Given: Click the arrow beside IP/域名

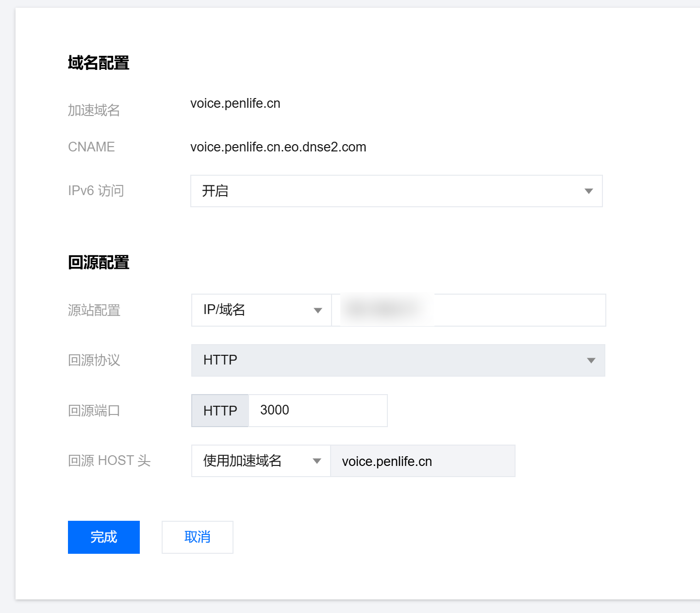Looking at the screenshot, I should 318,311.
